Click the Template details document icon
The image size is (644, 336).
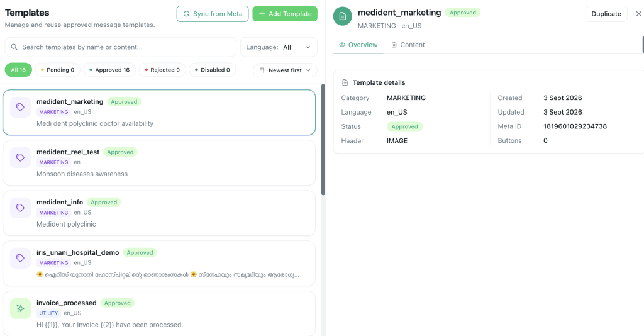345,82
